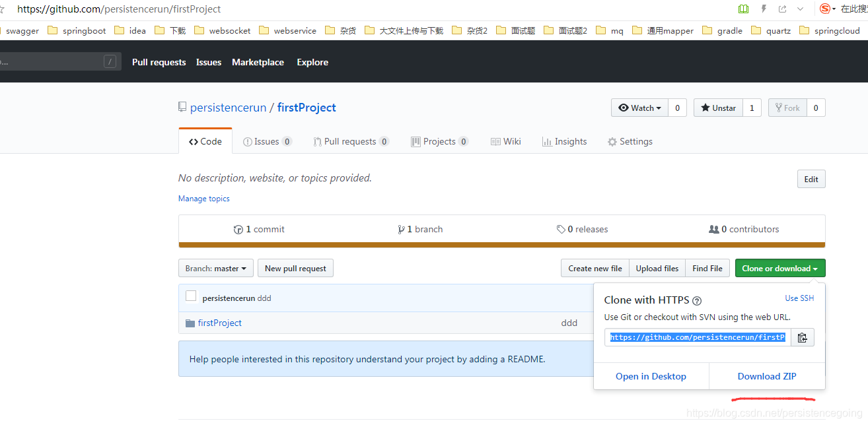868x425 pixels.
Task: Click the Sogou search engine logo
Action: tap(824, 9)
